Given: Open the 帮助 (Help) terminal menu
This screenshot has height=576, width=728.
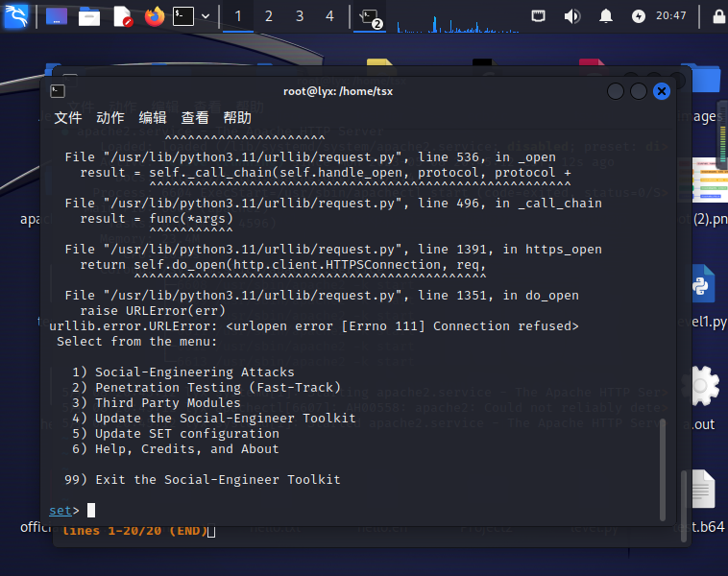Looking at the screenshot, I should pos(237,118).
